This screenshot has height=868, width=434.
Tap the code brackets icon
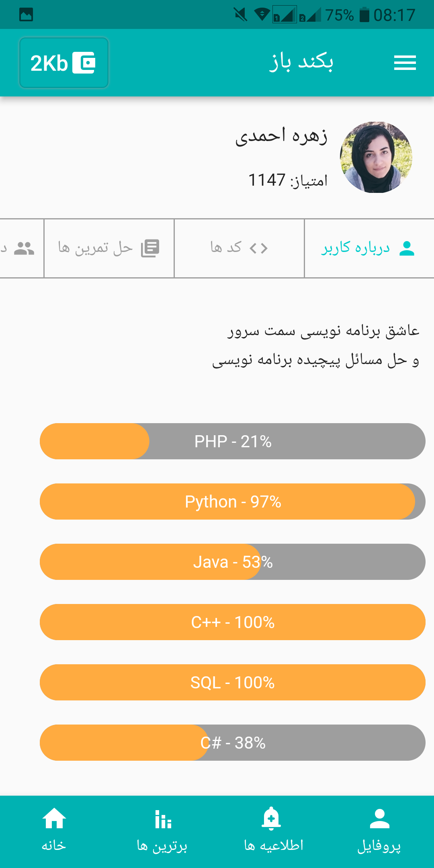click(258, 248)
